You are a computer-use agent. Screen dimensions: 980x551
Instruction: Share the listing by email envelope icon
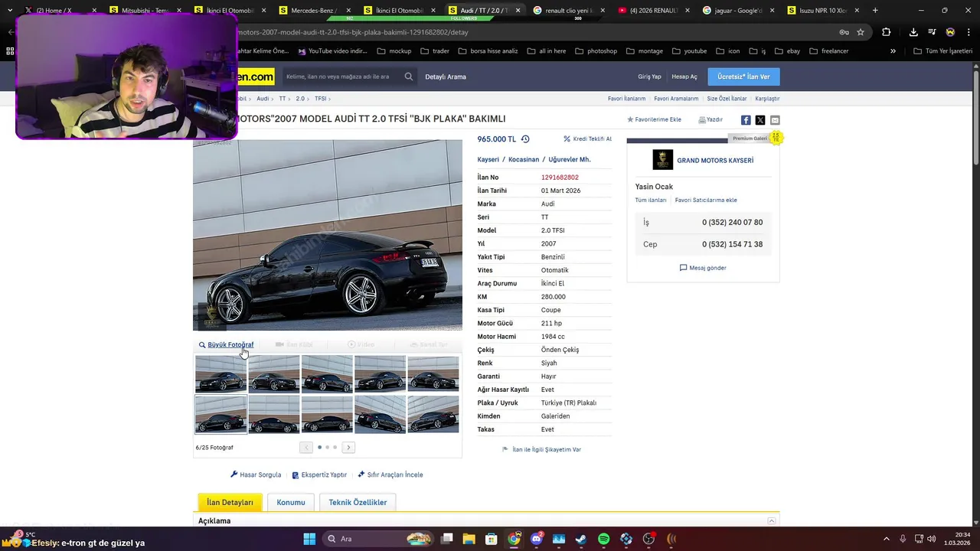[x=775, y=120]
